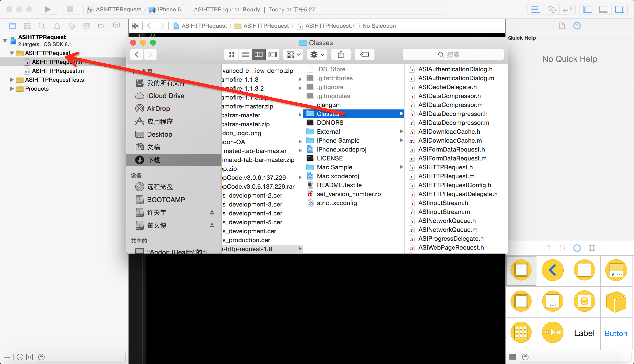Image resolution: width=634 pixels, height=364 pixels.
Task: Open the Report navigator tab
Action: [116, 26]
